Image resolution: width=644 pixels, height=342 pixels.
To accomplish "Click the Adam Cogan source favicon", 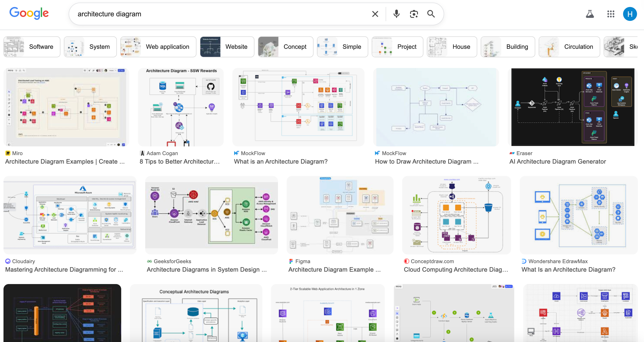I will [142, 153].
